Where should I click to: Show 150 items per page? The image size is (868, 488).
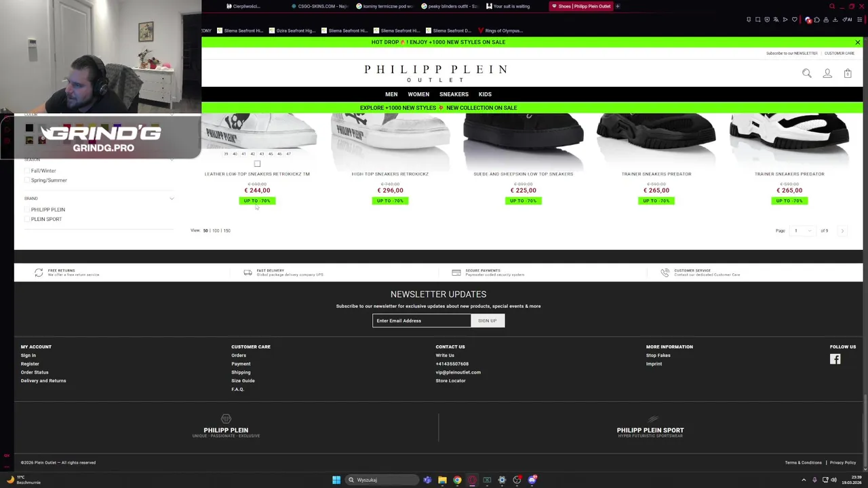(x=226, y=230)
